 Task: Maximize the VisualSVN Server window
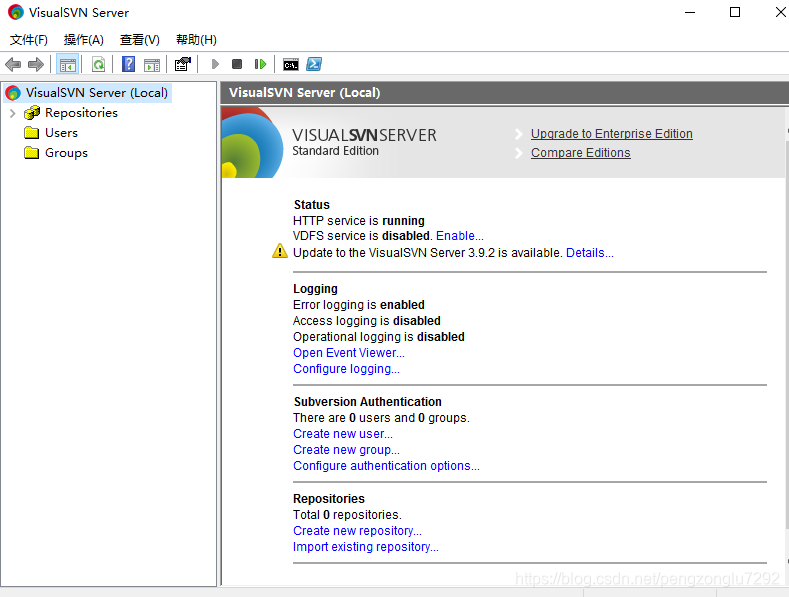[x=735, y=12]
